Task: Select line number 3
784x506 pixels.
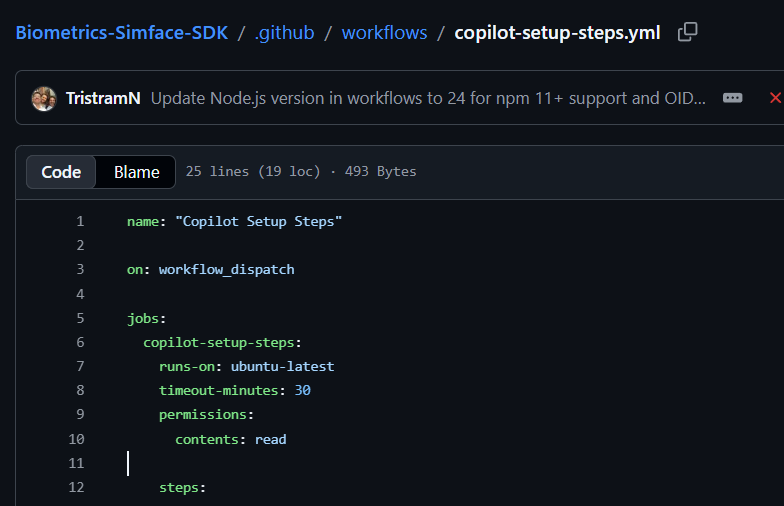Action: coord(80,270)
